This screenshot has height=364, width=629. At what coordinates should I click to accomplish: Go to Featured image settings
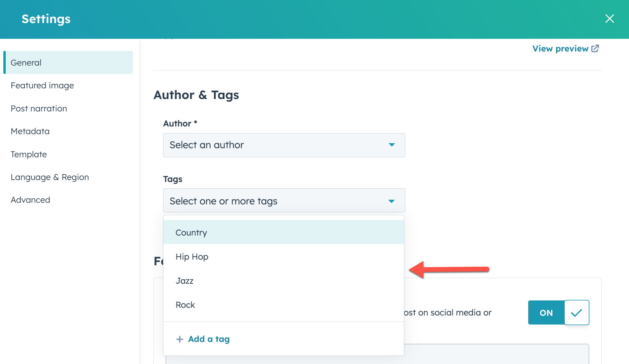coord(42,86)
